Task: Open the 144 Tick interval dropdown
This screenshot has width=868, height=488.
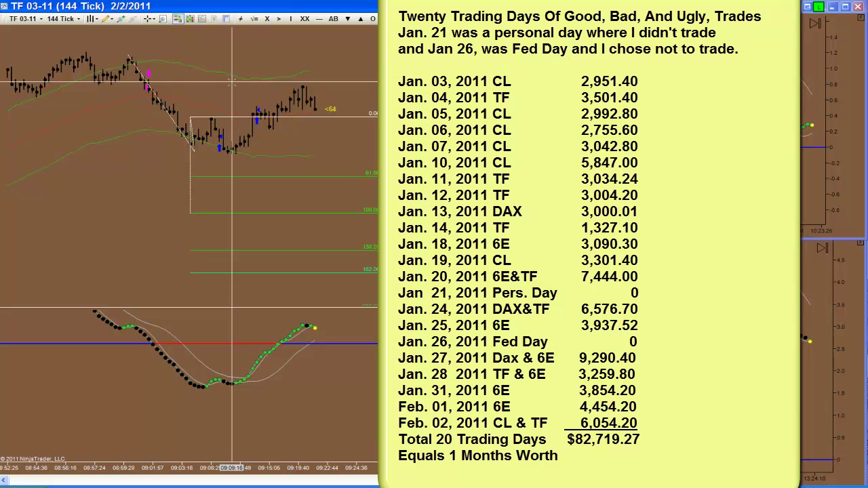Action: point(62,19)
